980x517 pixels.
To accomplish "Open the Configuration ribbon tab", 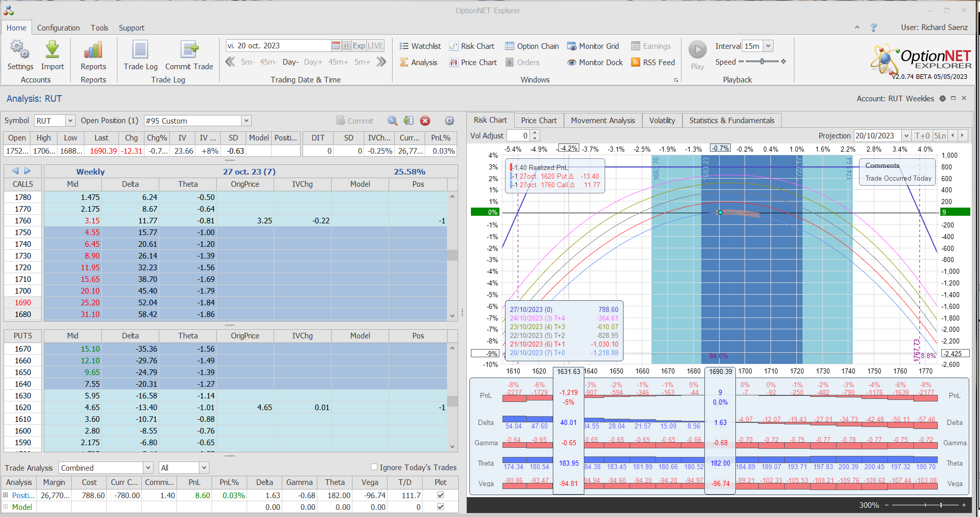I will 58,28.
